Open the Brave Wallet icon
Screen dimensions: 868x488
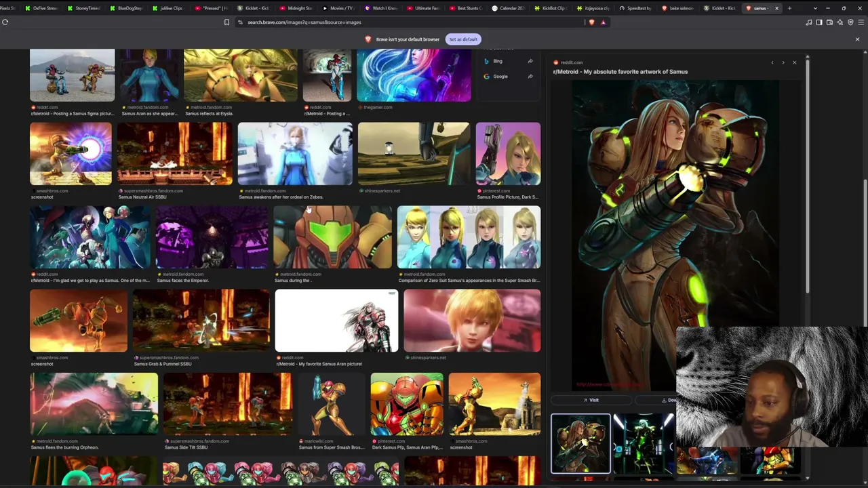tap(829, 22)
